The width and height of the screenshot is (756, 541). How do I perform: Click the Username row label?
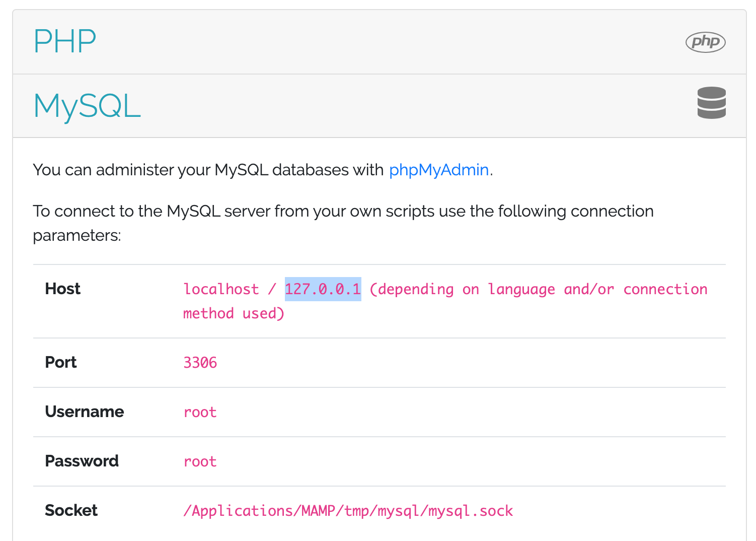[85, 412]
